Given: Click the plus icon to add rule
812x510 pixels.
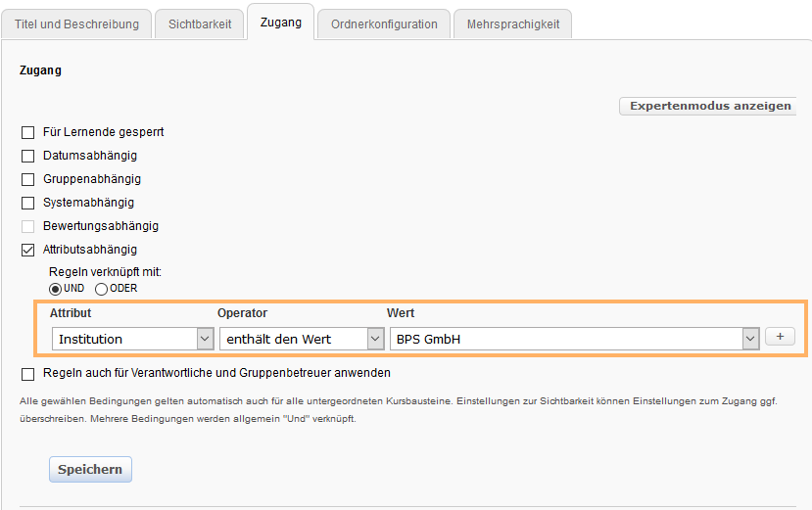Looking at the screenshot, I should [x=780, y=337].
